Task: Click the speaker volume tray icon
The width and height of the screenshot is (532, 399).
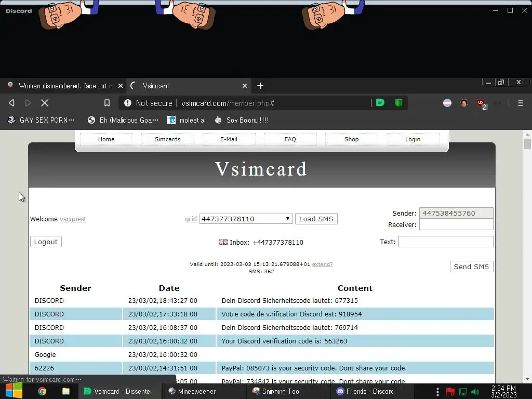Action: coord(475,392)
